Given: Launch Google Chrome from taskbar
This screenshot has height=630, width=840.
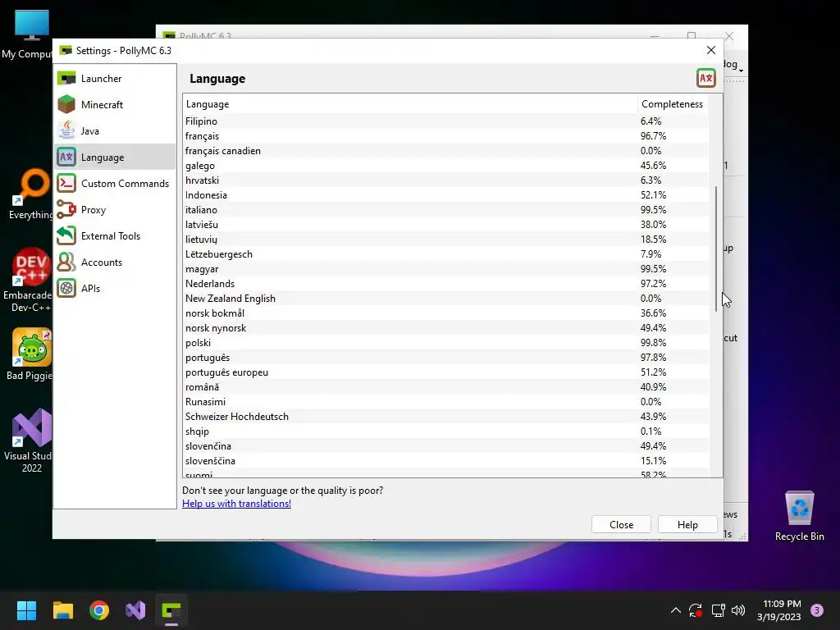Looking at the screenshot, I should point(99,610).
